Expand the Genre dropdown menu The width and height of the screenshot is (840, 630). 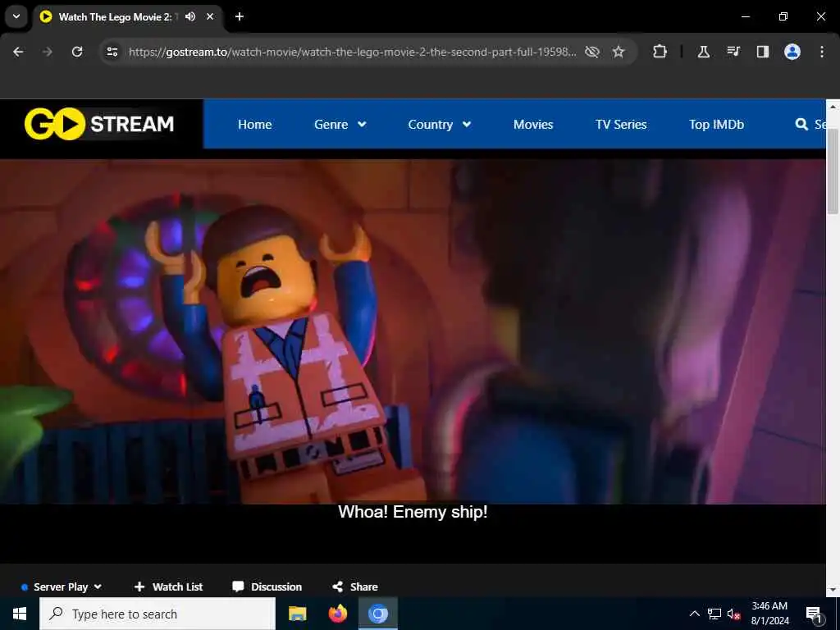[x=340, y=125]
